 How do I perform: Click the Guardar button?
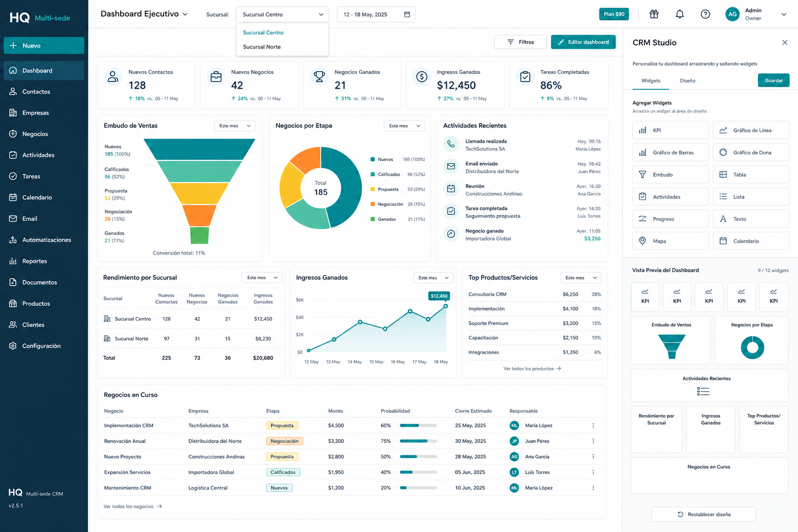tap(774, 81)
